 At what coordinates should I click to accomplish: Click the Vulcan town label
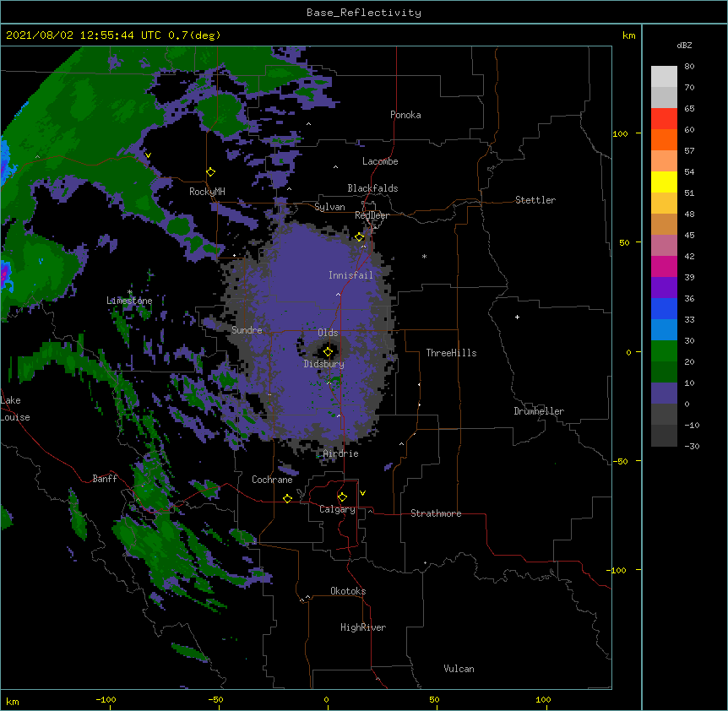459,669
